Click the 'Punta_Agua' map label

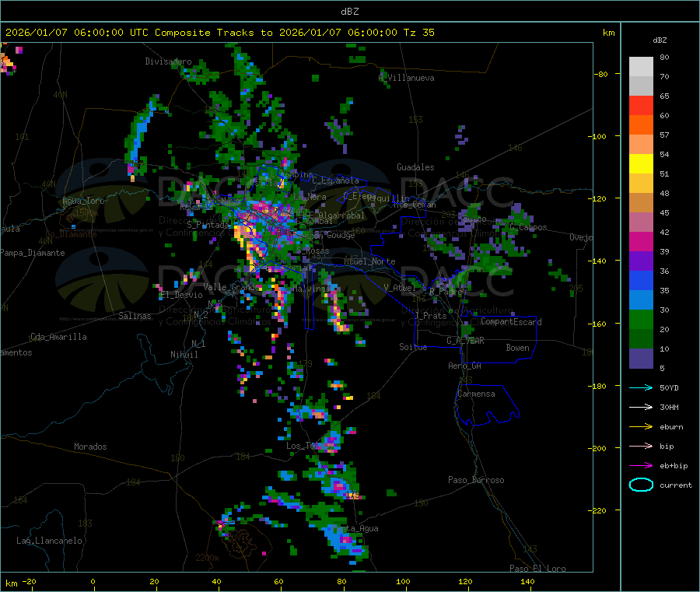(355, 528)
